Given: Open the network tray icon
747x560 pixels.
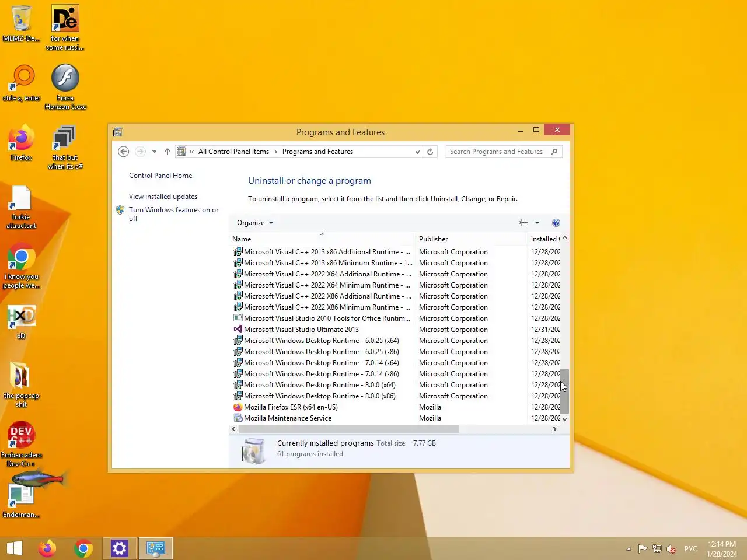Looking at the screenshot, I should [657, 549].
